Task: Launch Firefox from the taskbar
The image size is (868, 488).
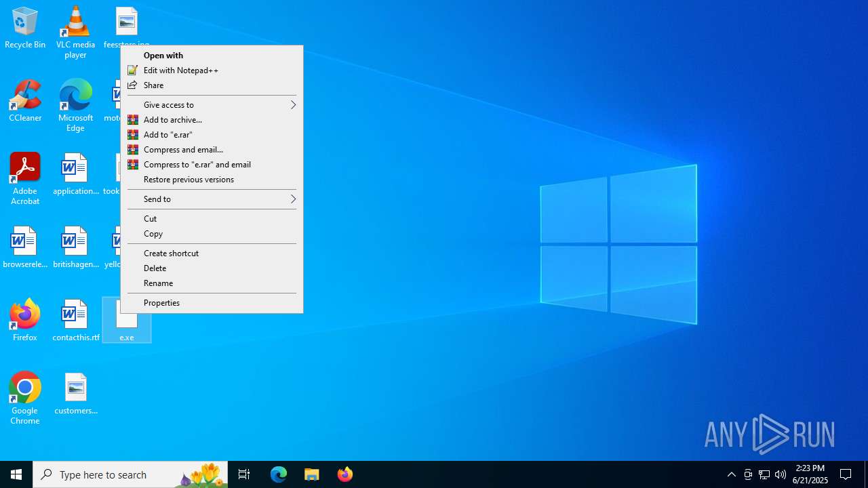Action: click(345, 474)
